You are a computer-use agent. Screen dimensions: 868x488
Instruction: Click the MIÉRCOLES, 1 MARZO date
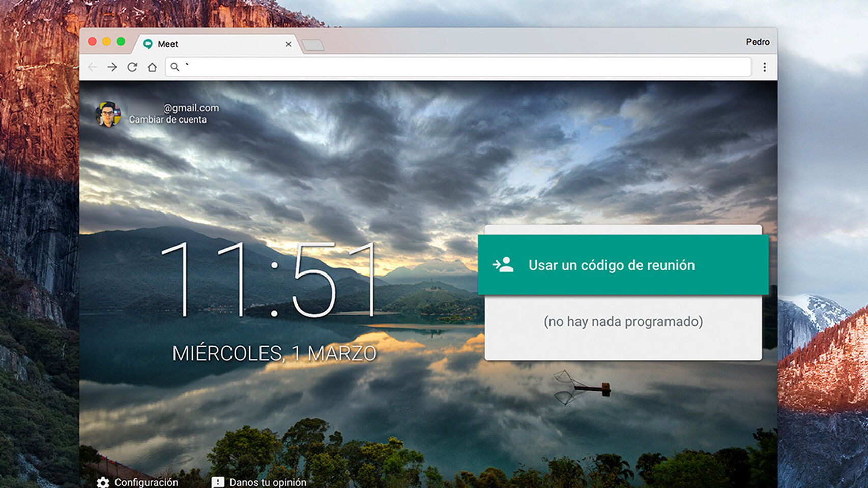coord(274,353)
